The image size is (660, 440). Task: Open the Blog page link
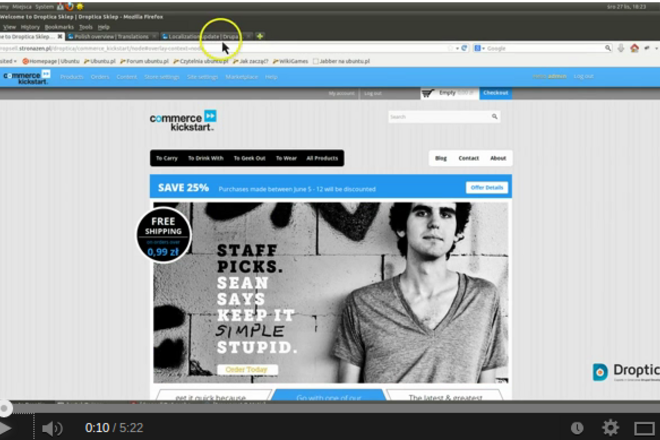click(441, 158)
